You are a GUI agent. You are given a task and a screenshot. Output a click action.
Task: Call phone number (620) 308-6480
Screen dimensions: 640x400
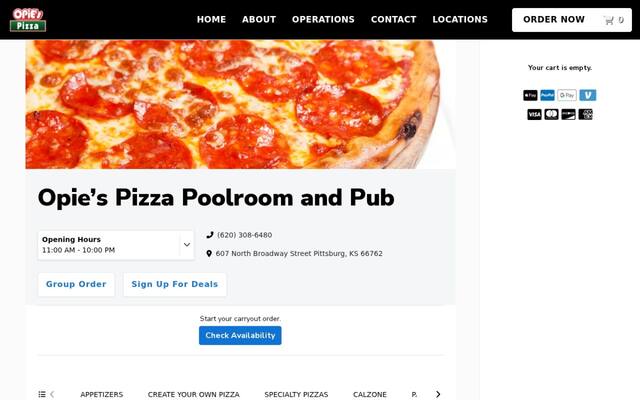coord(244,235)
